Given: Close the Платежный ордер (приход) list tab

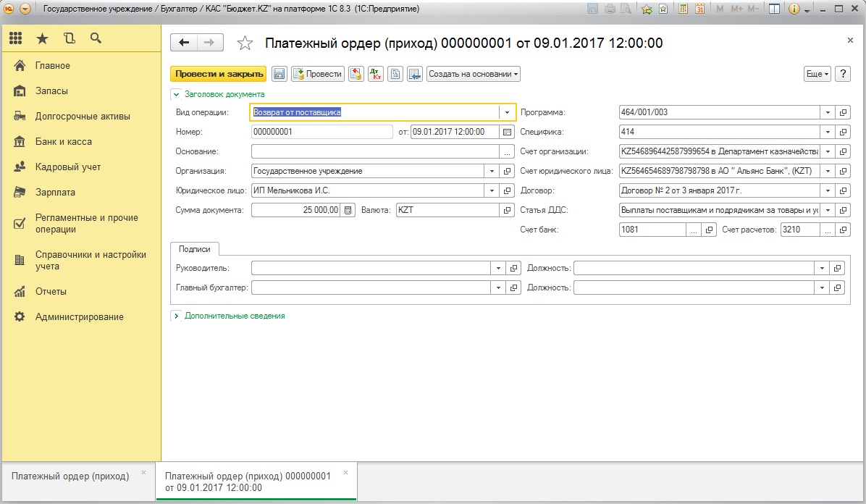Looking at the screenshot, I should 143,472.
